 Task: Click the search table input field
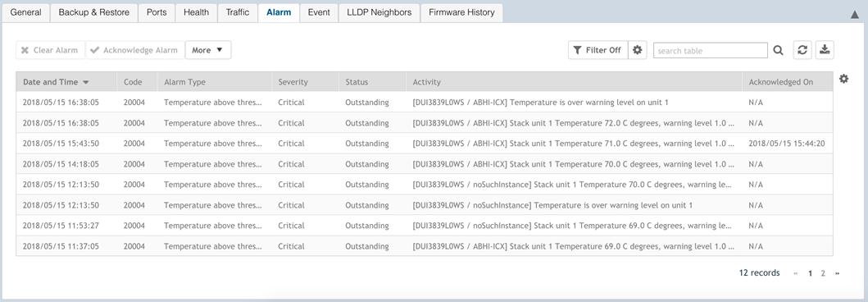pos(711,50)
